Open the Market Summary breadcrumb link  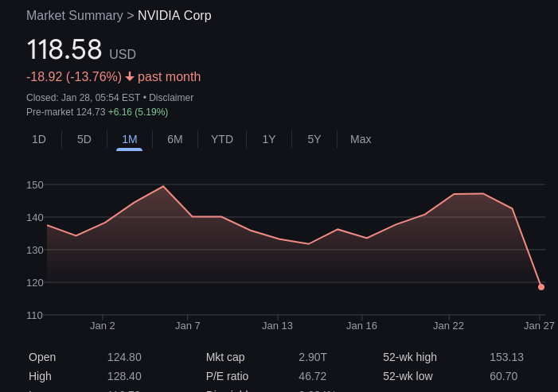[x=74, y=16]
